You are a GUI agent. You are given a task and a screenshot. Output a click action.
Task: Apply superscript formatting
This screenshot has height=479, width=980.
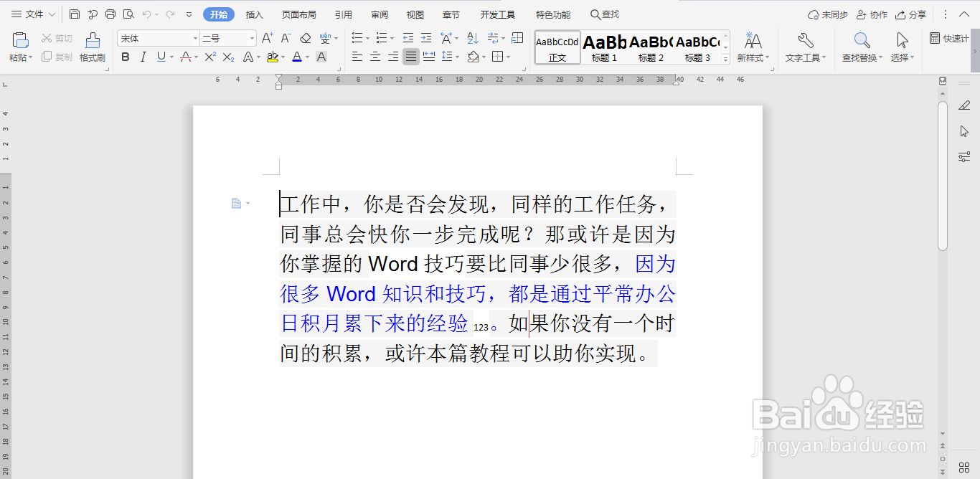[x=212, y=57]
